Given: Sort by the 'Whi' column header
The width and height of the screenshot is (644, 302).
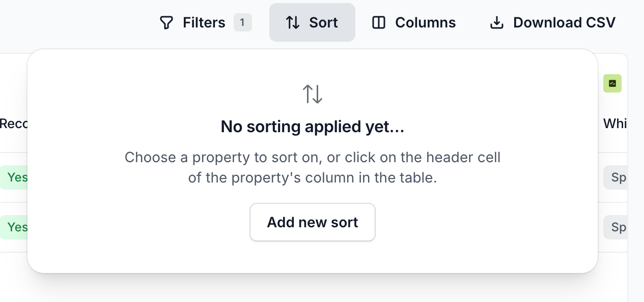Looking at the screenshot, I should click(615, 124).
